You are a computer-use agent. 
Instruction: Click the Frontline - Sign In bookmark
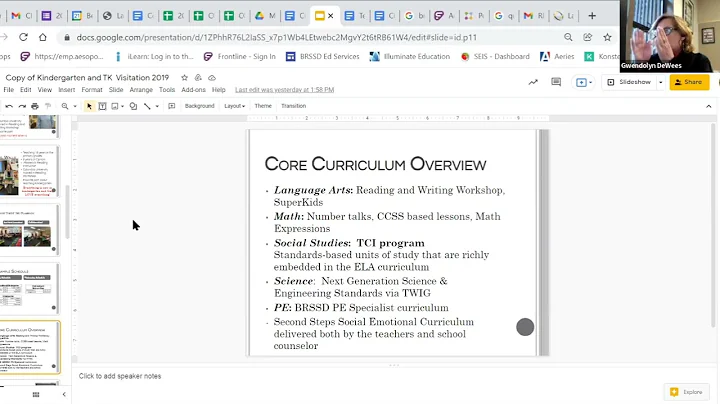click(240, 56)
